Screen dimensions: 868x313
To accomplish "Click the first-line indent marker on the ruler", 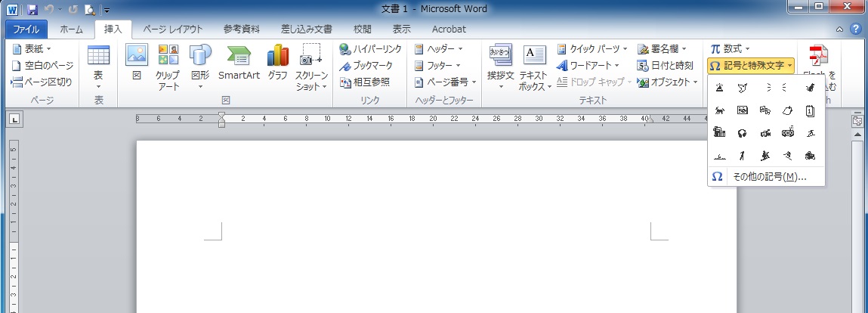I will (x=221, y=115).
